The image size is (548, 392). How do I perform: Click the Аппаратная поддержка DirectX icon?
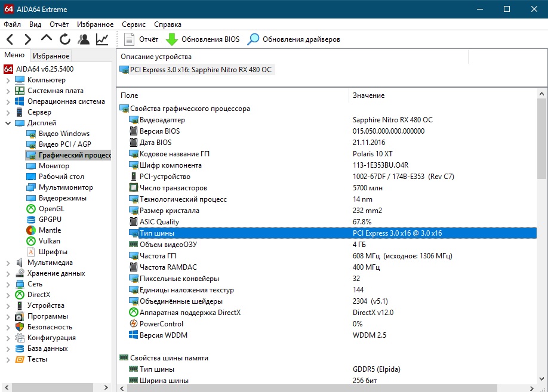[x=134, y=312]
